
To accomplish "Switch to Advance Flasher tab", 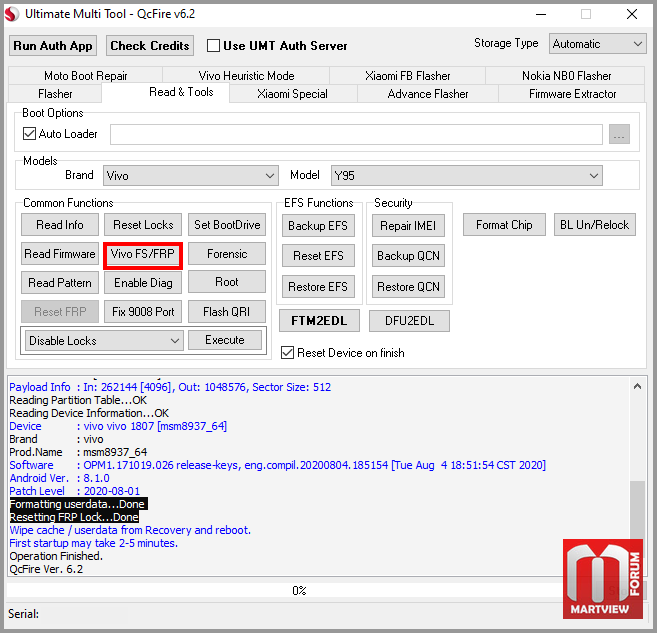I will pyautogui.click(x=428, y=93).
